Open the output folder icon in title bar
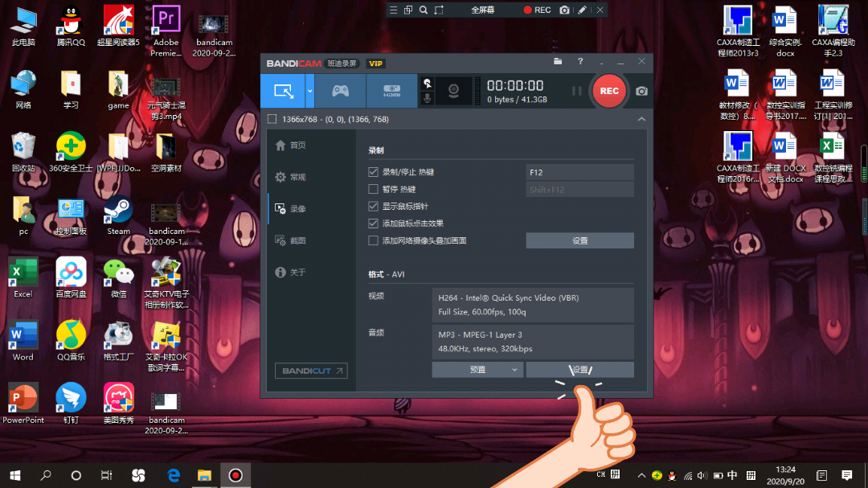 pos(558,61)
